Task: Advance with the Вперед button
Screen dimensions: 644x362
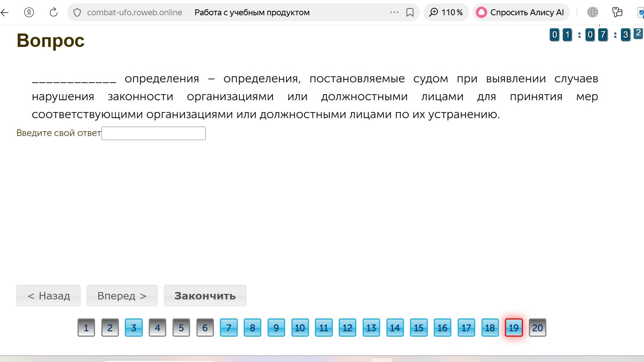Action: (x=122, y=296)
